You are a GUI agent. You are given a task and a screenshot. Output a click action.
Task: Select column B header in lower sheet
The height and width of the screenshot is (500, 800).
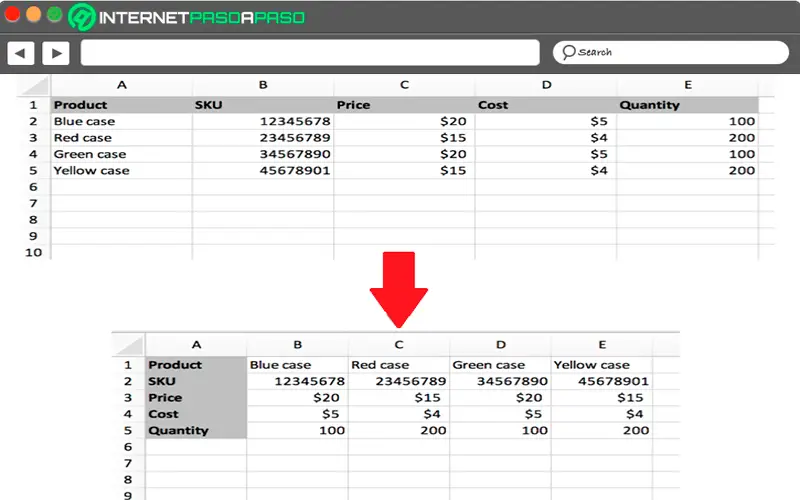(297, 345)
